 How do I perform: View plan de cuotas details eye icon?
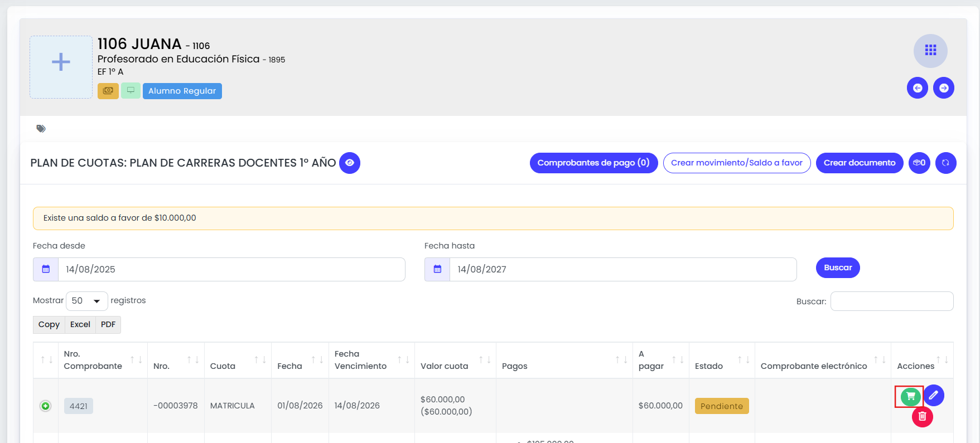click(x=350, y=163)
